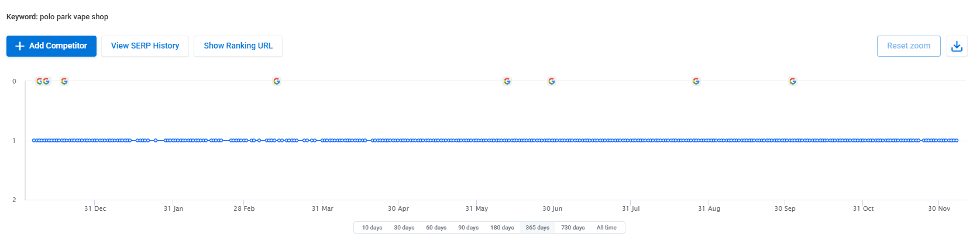Choose the 180 days range
This screenshot has height=240, width=980.
pos(502,228)
